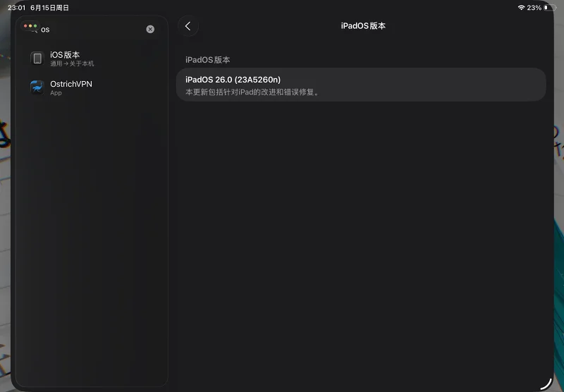Tap the battery icon in status bar
The height and width of the screenshot is (392, 564).
[550, 8]
